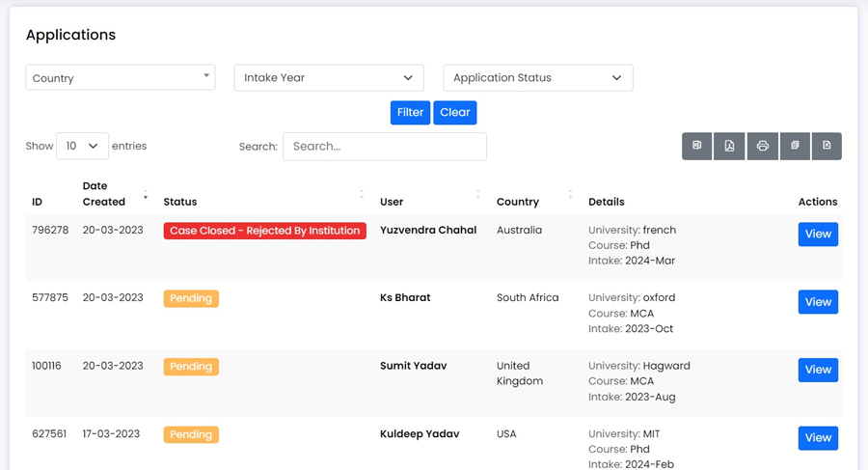The width and height of the screenshot is (868, 470).
Task: Sort table using Status column arrows
Action: point(362,194)
